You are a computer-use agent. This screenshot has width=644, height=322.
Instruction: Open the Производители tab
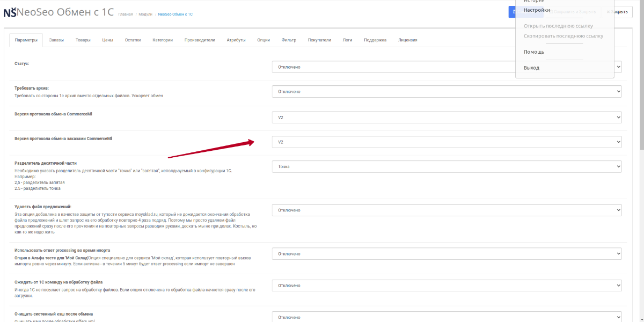(200, 40)
